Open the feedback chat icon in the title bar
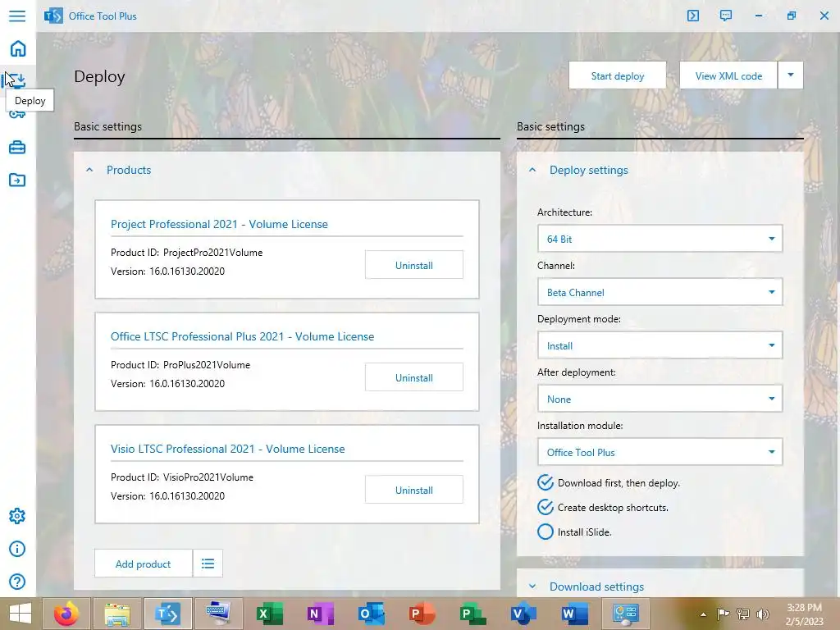Screen dimensions: 840x630 (x=725, y=16)
